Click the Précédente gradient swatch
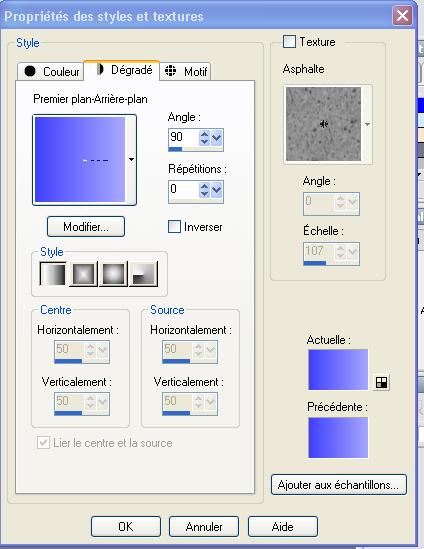 [x=338, y=437]
